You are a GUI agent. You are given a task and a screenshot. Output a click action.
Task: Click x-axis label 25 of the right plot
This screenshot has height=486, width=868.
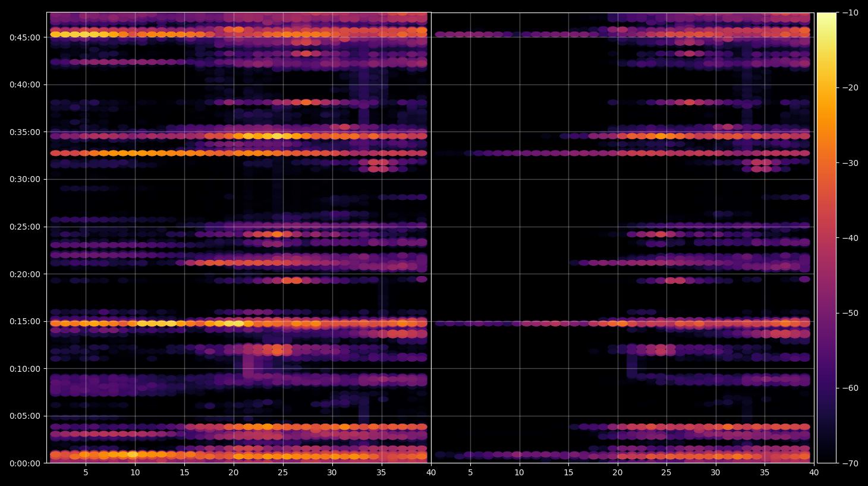tap(666, 473)
